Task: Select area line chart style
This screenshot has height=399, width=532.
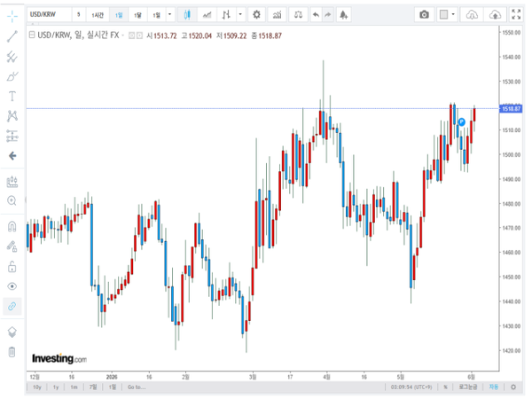Action: coord(207,14)
